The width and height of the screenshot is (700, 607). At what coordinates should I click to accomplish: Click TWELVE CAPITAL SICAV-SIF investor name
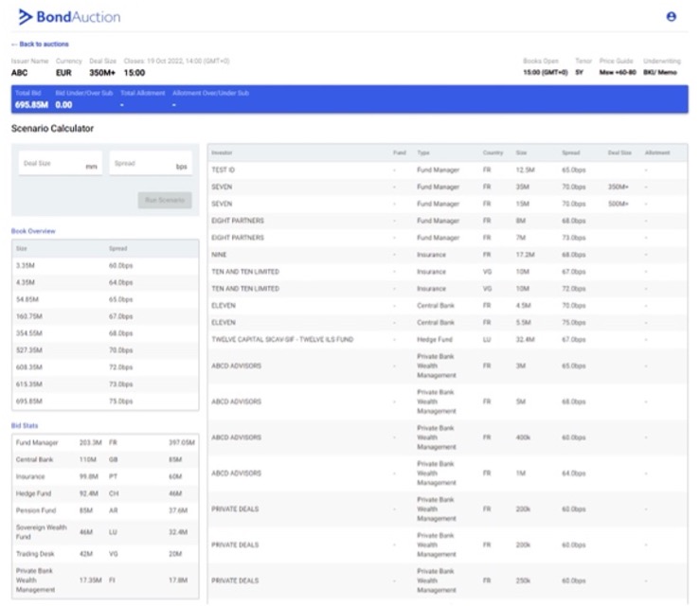pyautogui.click(x=282, y=340)
